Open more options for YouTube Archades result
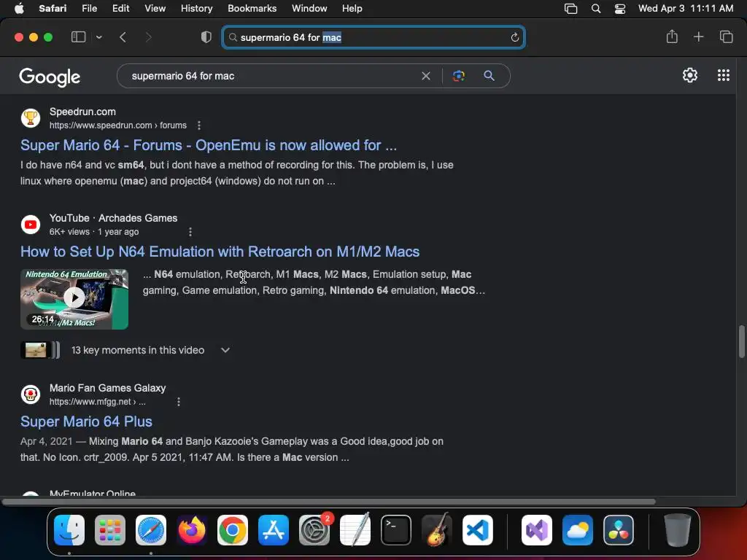This screenshot has width=747, height=560. (x=190, y=232)
